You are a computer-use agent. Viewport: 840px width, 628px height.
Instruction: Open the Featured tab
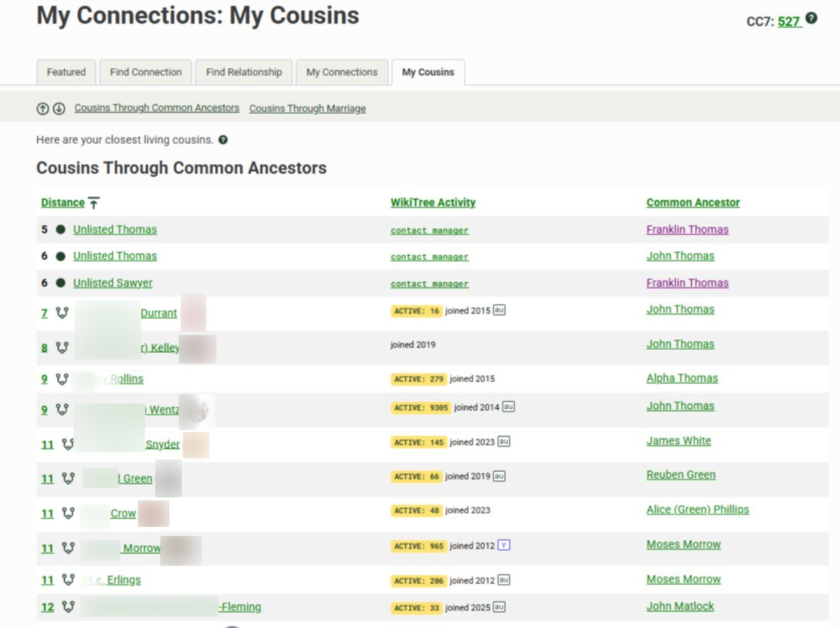tap(66, 72)
